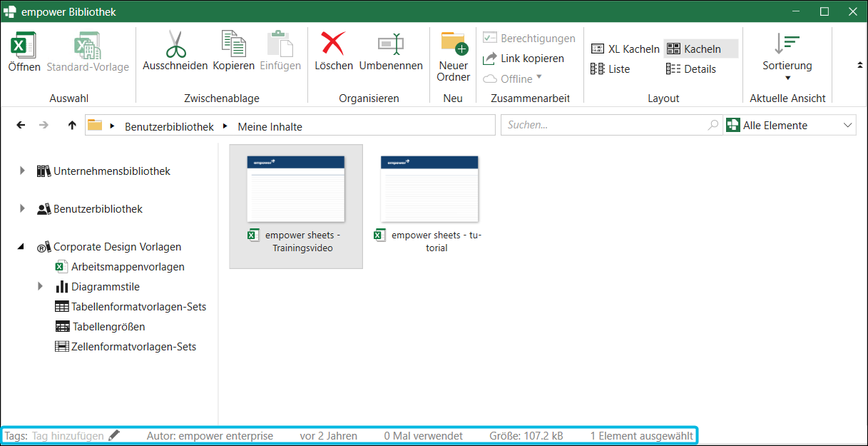868x446 pixels.
Task: Cut selection with Ausschneiden scissors
Action: pyautogui.click(x=175, y=52)
